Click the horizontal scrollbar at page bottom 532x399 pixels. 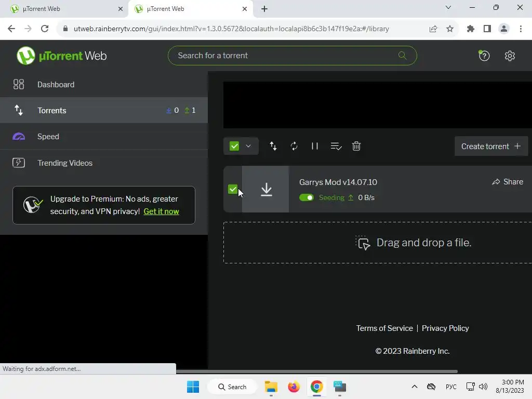point(316,371)
